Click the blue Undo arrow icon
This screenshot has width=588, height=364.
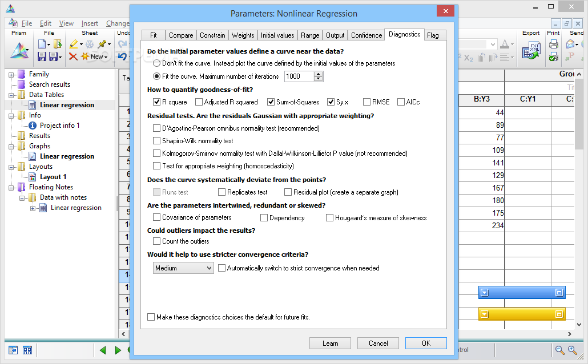coord(122,56)
